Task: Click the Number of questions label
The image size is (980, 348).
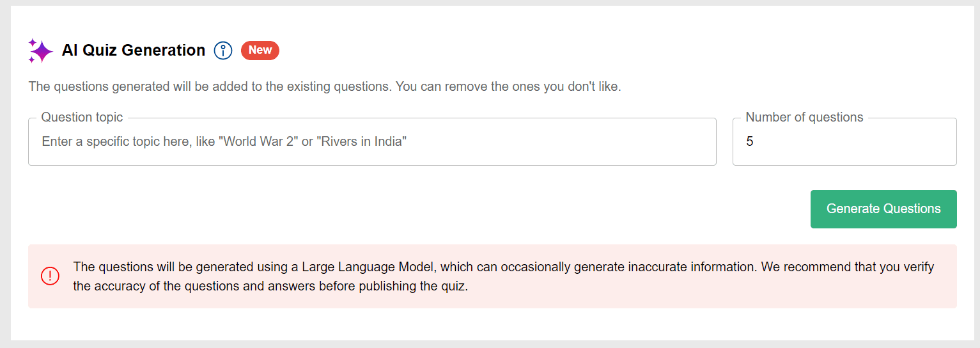Action: coord(804,118)
